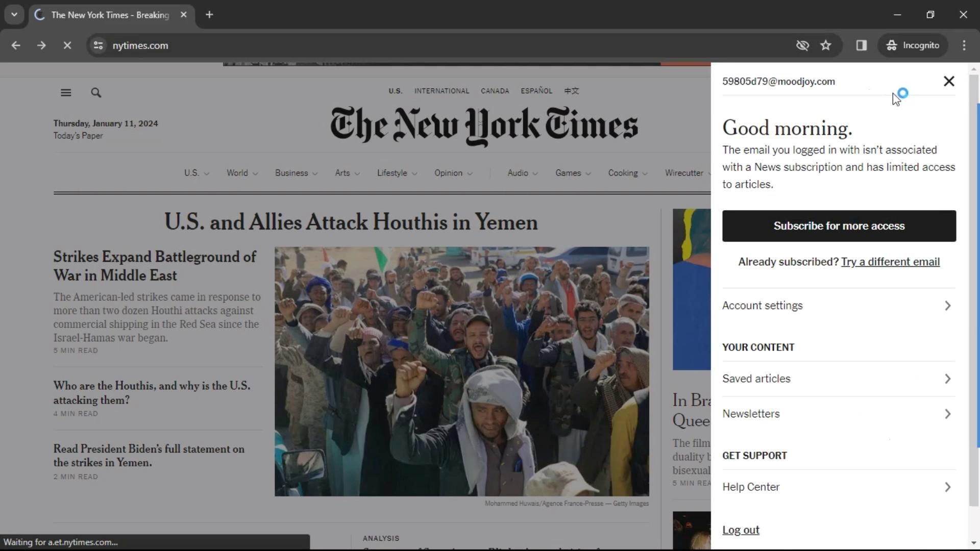
Task: Open Today's Paper link
Action: point(78,136)
